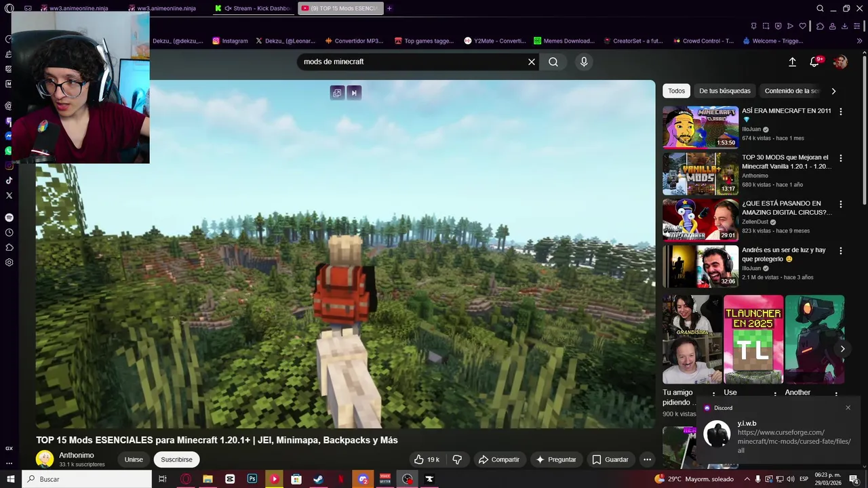Click the YouTube search magnifier button
The height and width of the screenshot is (488, 868).
click(x=553, y=62)
